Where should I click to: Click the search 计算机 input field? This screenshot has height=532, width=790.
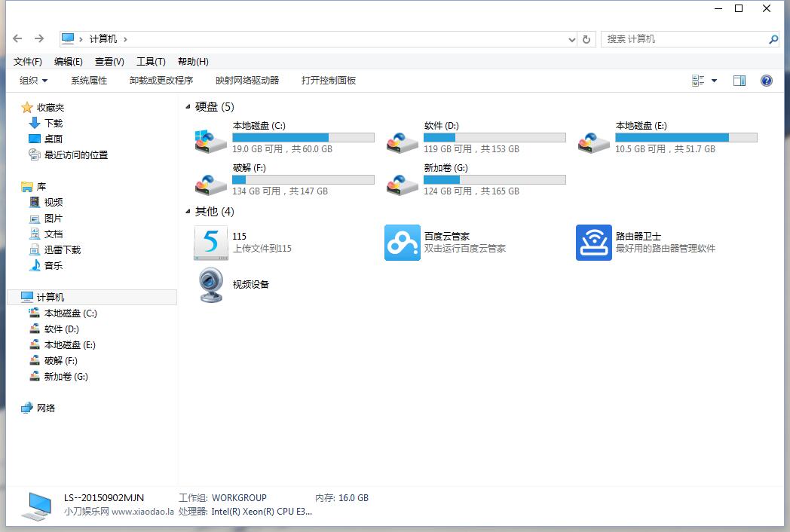(x=685, y=38)
